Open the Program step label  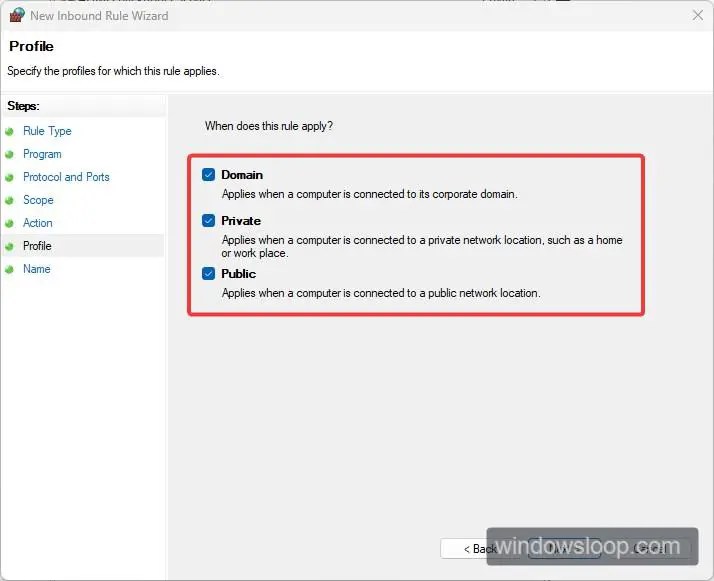(42, 154)
